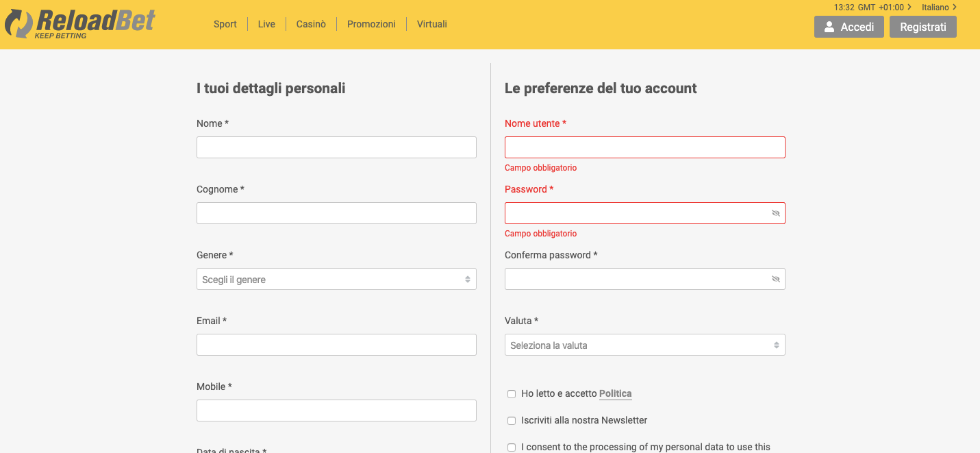Screen dimensions: 980x453
Task: Open the Scegli il genere dropdown
Action: pos(336,279)
